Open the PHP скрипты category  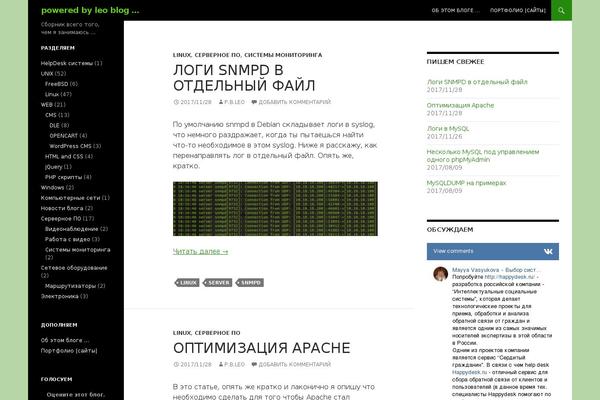click(x=64, y=177)
